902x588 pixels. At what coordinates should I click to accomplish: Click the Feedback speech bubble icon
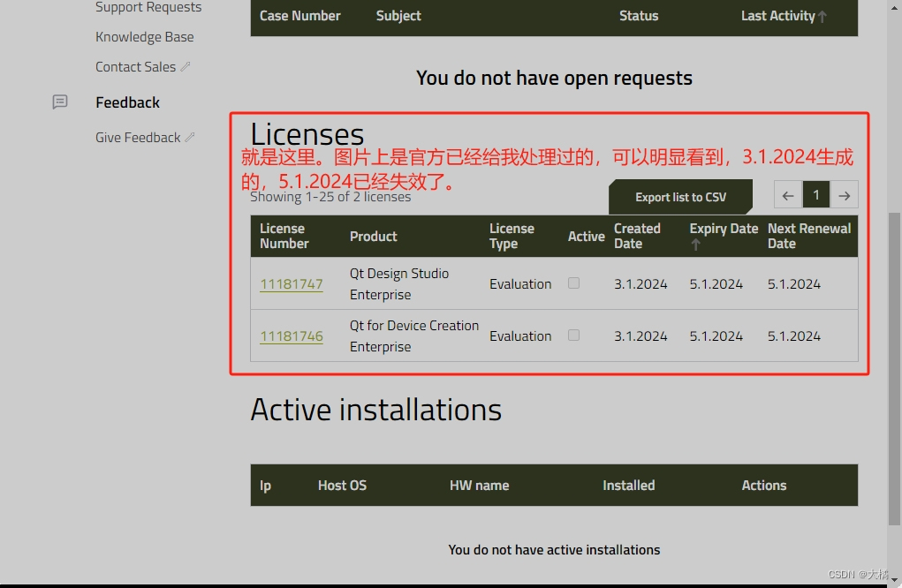pyautogui.click(x=59, y=102)
